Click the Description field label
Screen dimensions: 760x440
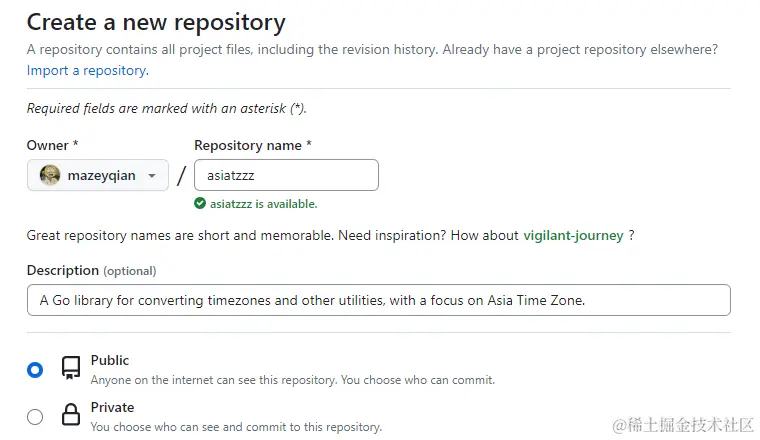[63, 270]
